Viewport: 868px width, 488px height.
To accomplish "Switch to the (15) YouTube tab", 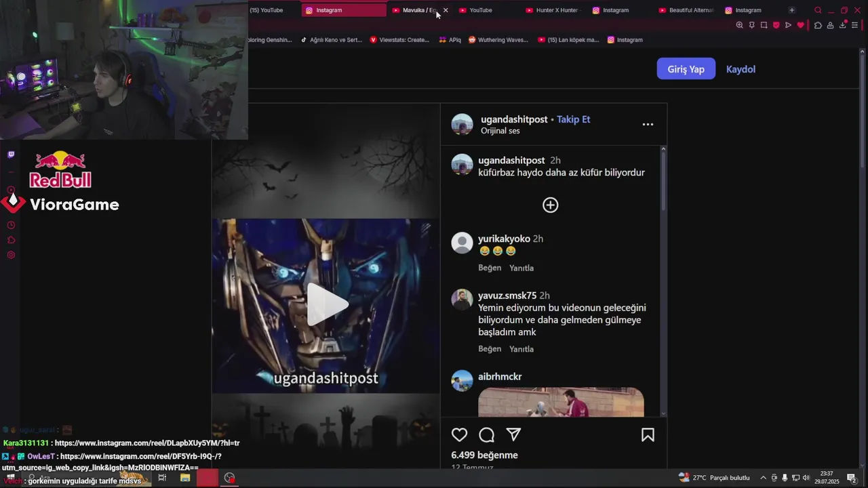I will pyautogui.click(x=267, y=10).
